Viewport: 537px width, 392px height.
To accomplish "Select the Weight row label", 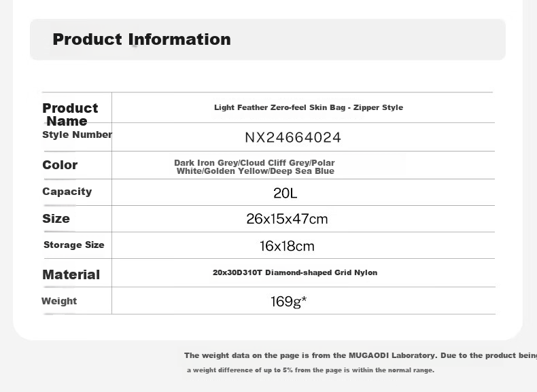I will pyautogui.click(x=59, y=301).
